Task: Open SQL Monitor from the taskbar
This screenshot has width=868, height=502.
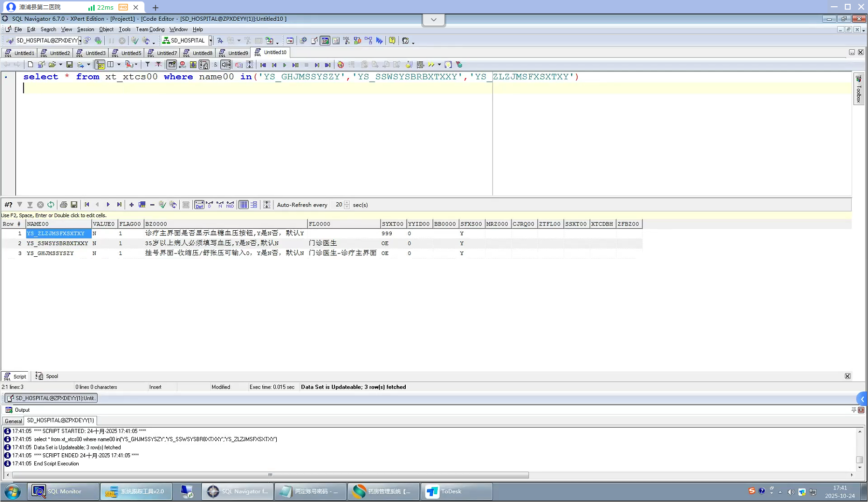Action: [63, 491]
